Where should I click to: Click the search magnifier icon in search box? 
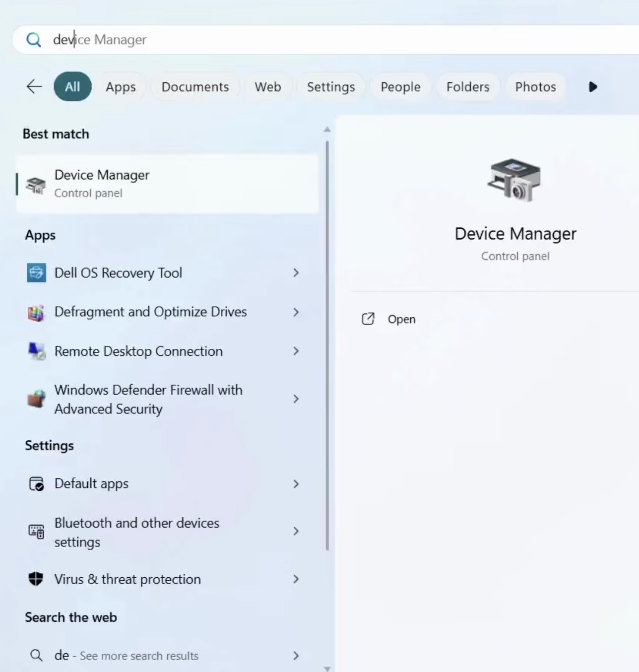[x=34, y=40]
